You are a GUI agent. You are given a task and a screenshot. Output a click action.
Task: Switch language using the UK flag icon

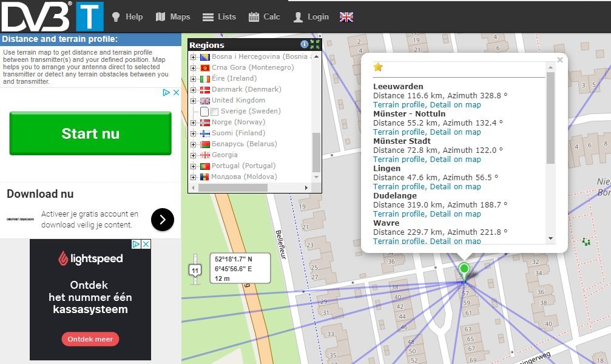point(346,17)
